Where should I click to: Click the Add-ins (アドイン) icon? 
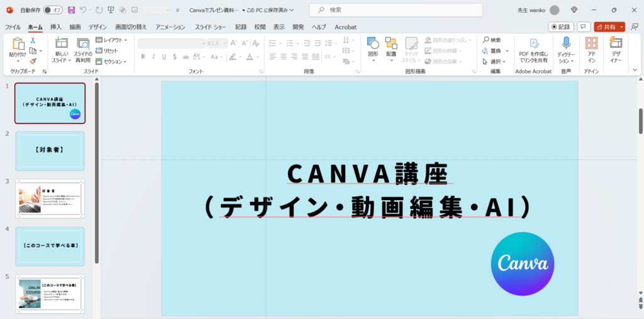pos(591,46)
